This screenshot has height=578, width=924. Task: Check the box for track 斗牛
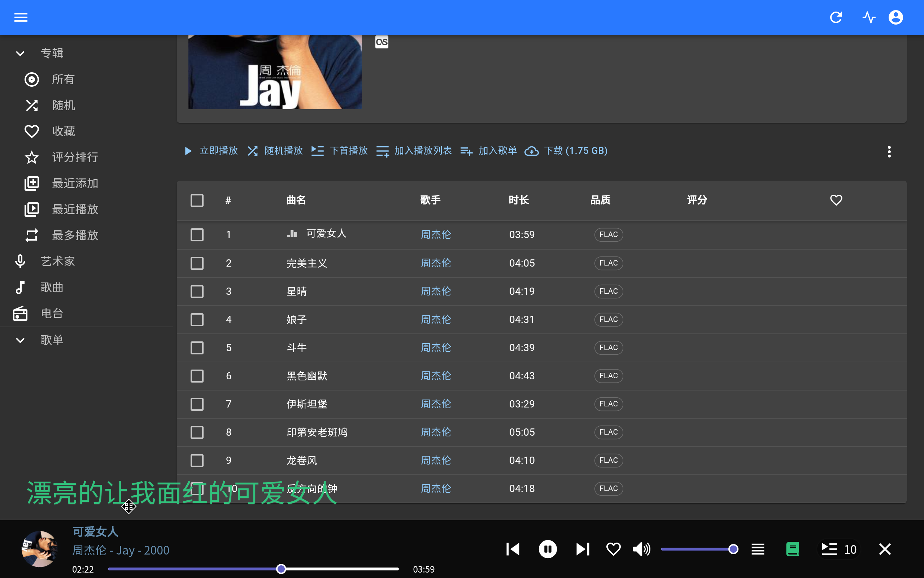point(197,348)
